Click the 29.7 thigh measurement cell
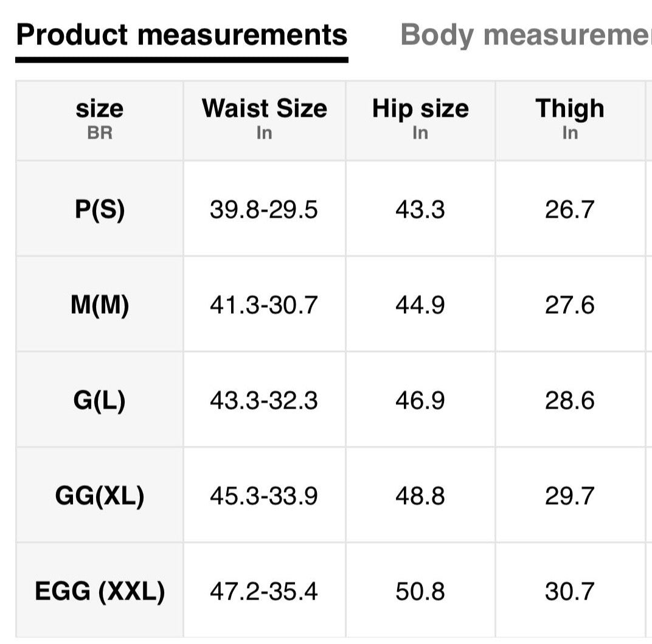This screenshot has width=652, height=644. click(x=570, y=496)
